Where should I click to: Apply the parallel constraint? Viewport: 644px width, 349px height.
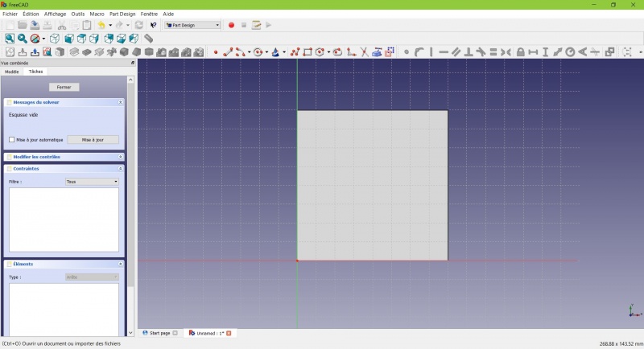[456, 52]
